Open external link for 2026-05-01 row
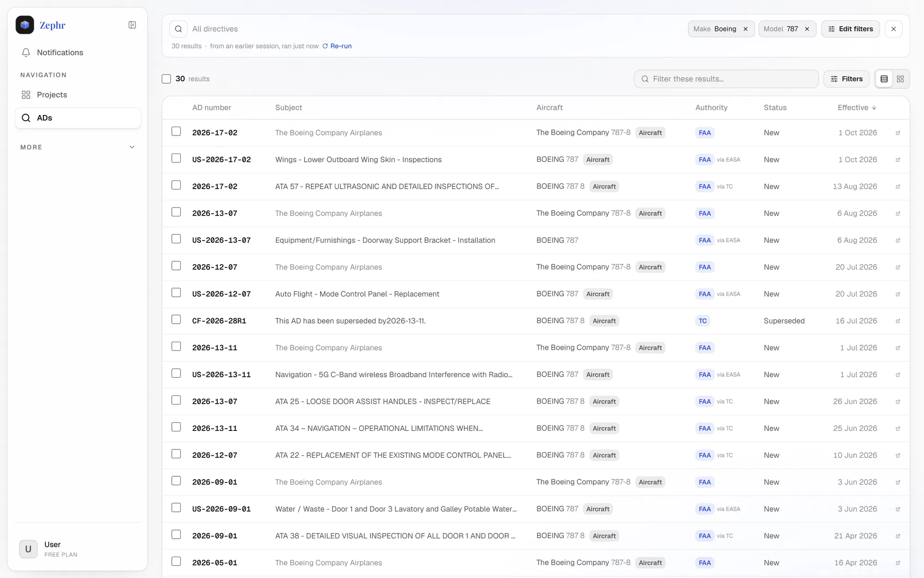 (x=898, y=563)
